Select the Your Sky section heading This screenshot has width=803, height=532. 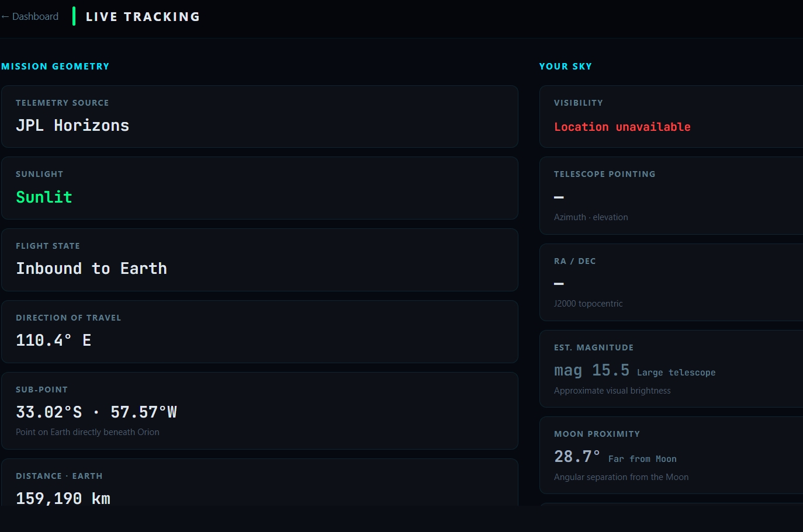click(x=565, y=67)
